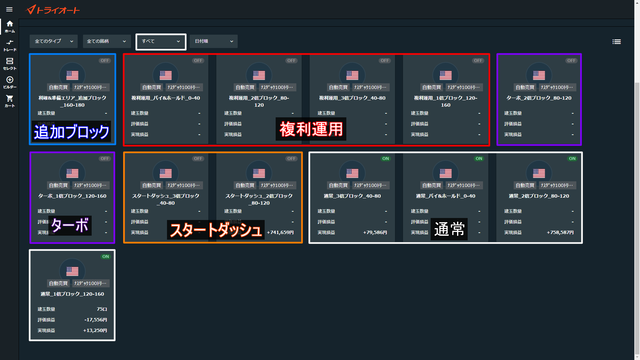Click 自動売買 tag on 追加ブロック_160-180 card

(x=58, y=87)
